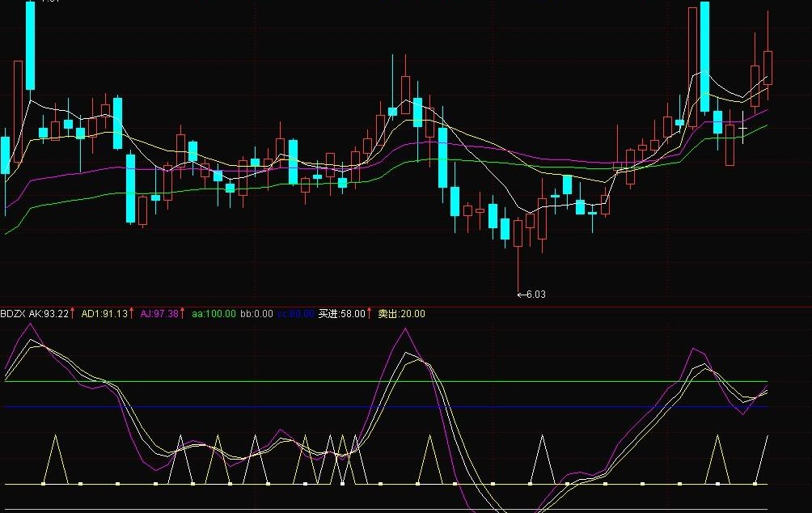The height and width of the screenshot is (513, 812).
Task: Click the green aa:100.00 value
Action: click(214, 314)
